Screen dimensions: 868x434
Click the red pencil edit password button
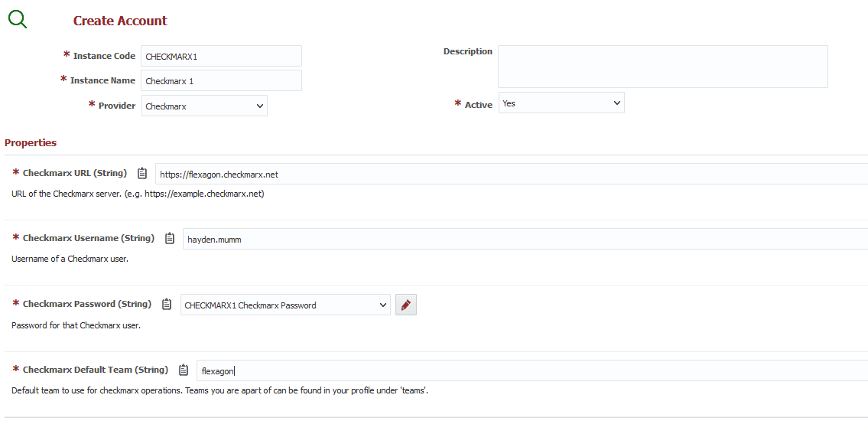click(406, 305)
